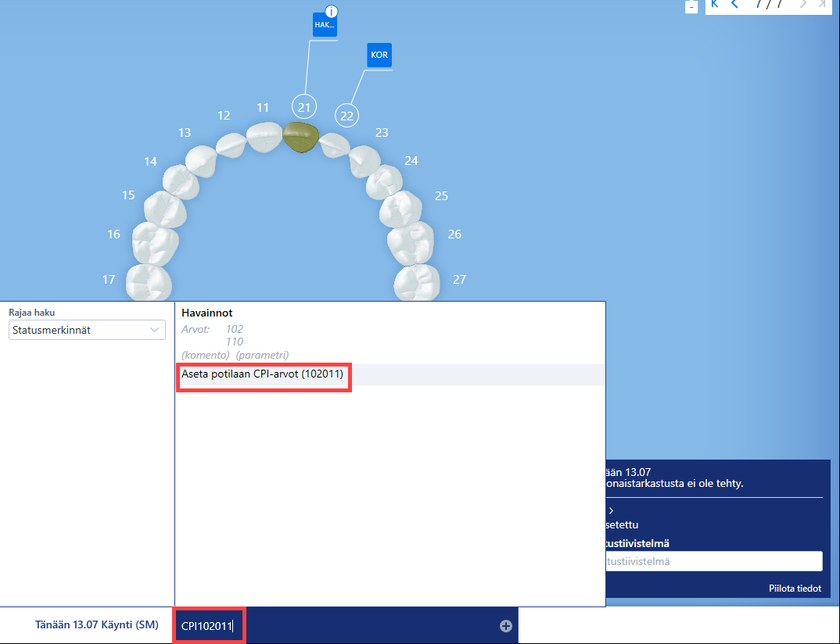
Task: Open the Statusmerkinnät dropdown
Action: click(x=87, y=330)
